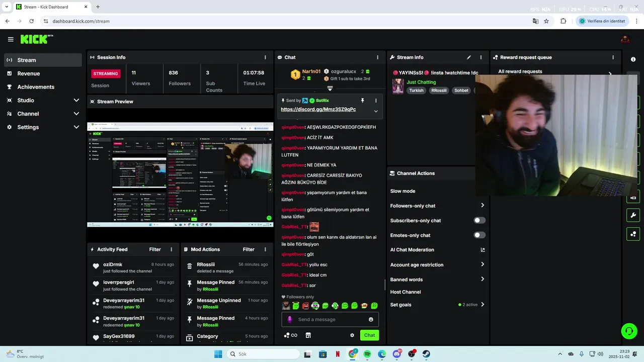Select Stream in the sidebar
Viewport: 644px width, 362px height.
click(x=43, y=60)
